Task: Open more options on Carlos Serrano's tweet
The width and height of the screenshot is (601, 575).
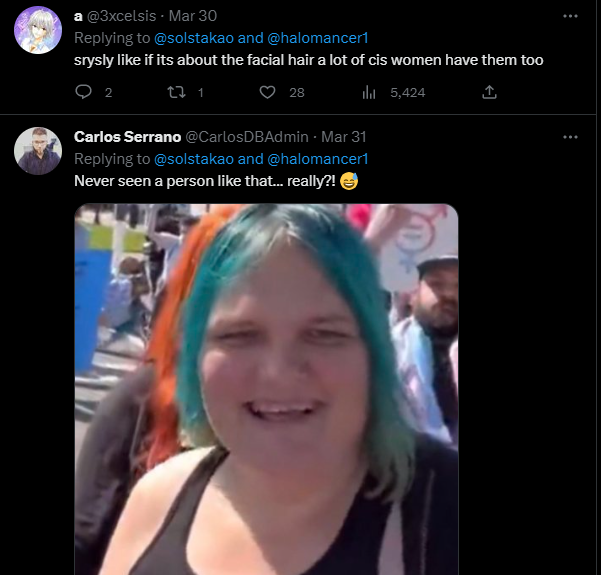Action: pyautogui.click(x=570, y=137)
